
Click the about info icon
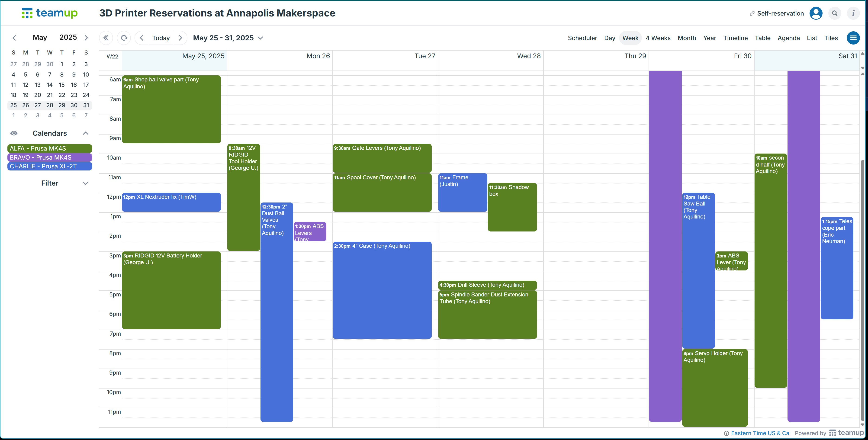[853, 13]
